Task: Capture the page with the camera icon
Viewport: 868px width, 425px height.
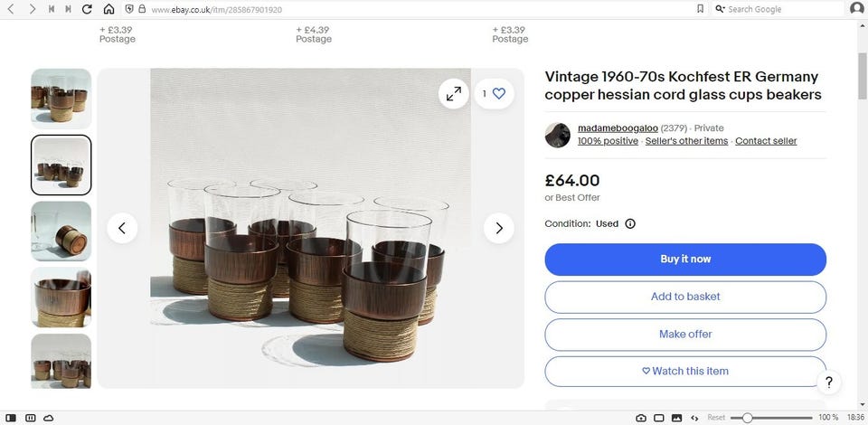Action: [x=641, y=418]
